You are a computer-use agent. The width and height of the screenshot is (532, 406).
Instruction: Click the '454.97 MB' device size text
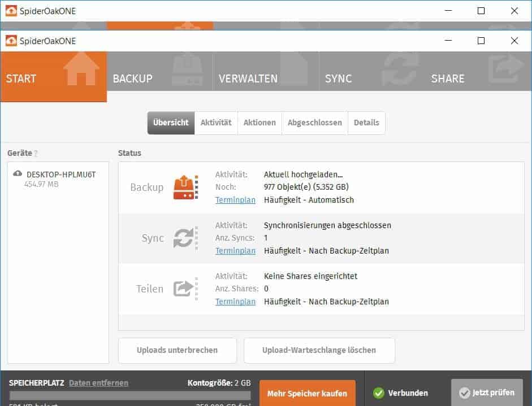coord(41,184)
